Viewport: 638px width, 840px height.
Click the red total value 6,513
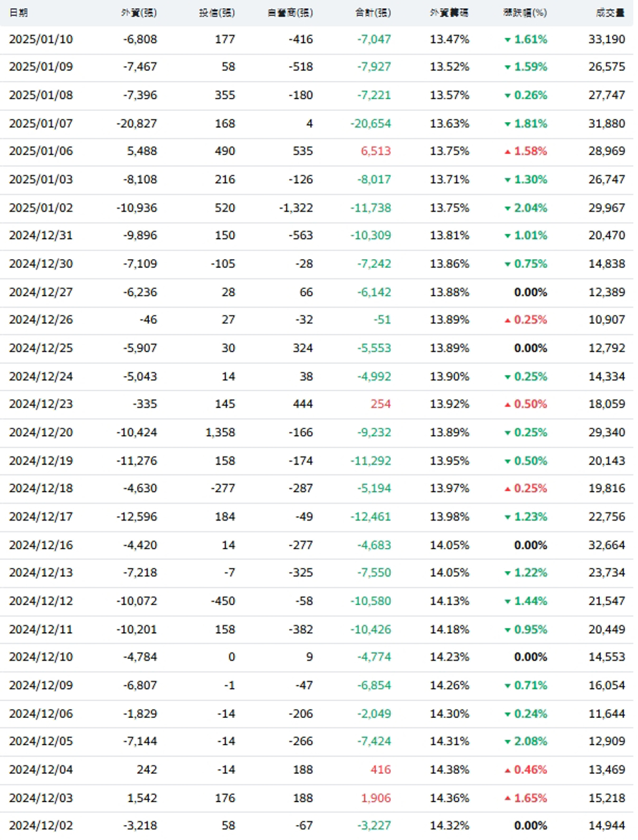point(376,151)
